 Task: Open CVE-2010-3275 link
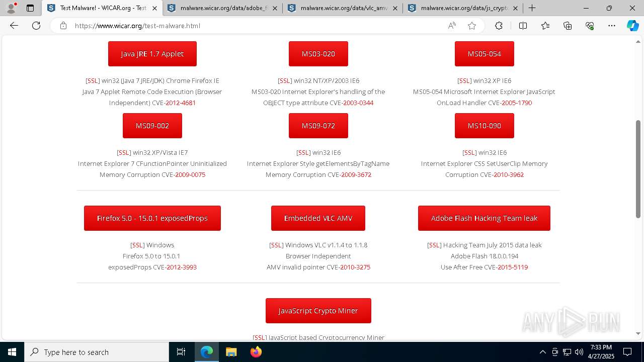pos(355,267)
